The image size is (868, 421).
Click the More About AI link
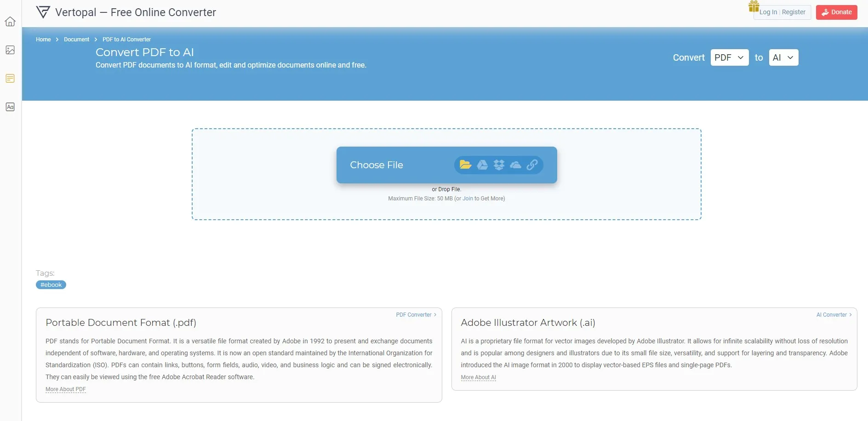479,377
